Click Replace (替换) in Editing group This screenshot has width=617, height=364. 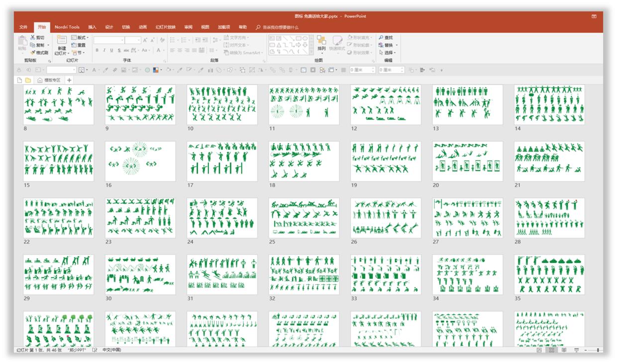[386, 45]
